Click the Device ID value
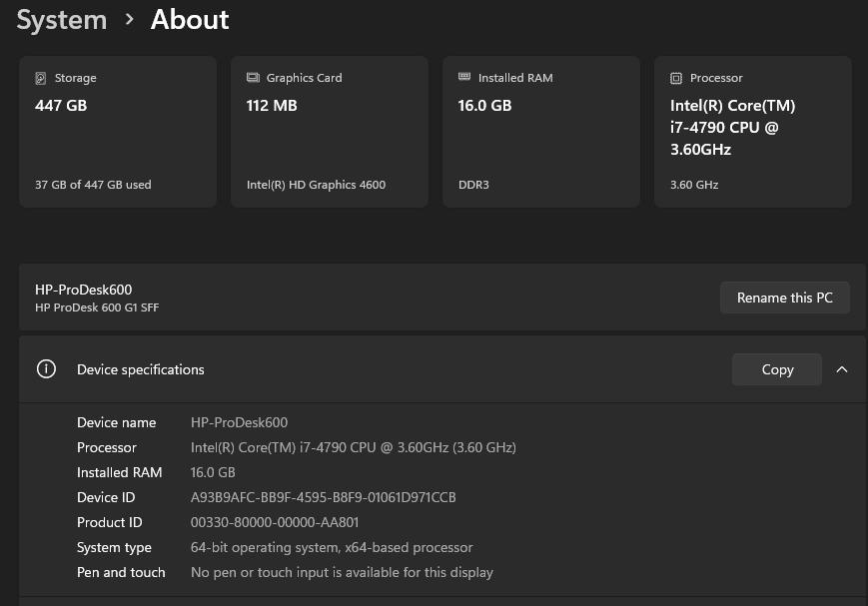Viewport: 868px width, 606px height. (323, 497)
